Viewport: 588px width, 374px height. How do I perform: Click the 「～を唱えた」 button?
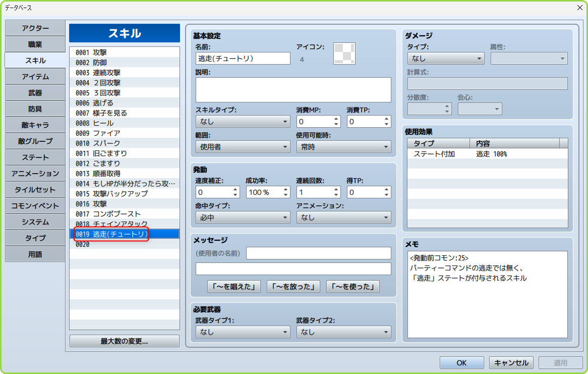click(234, 287)
